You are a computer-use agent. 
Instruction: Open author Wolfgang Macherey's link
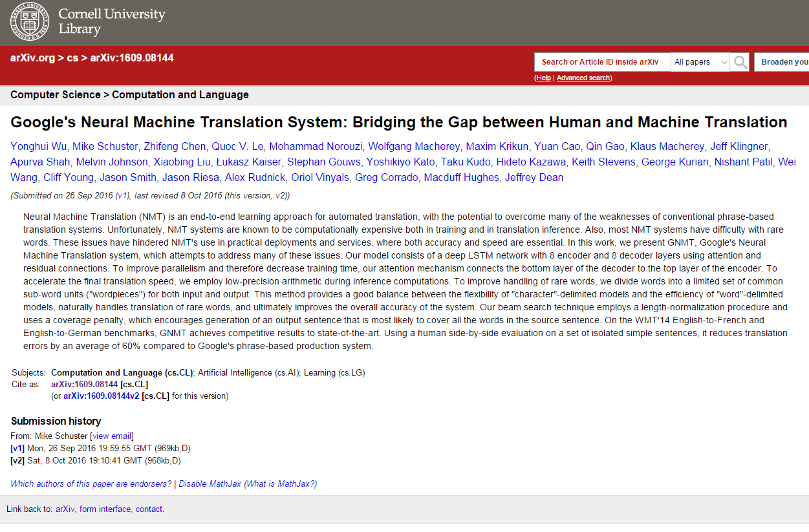pos(414,146)
